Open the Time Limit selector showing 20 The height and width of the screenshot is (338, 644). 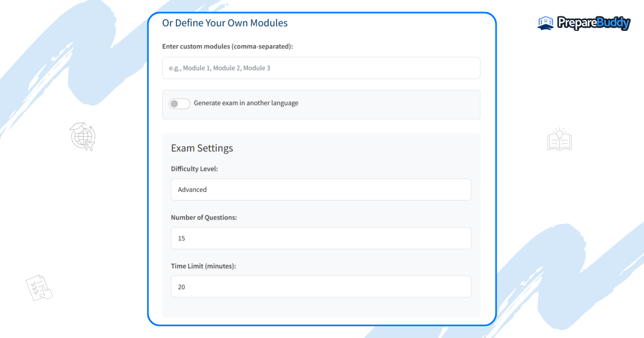coord(321,287)
